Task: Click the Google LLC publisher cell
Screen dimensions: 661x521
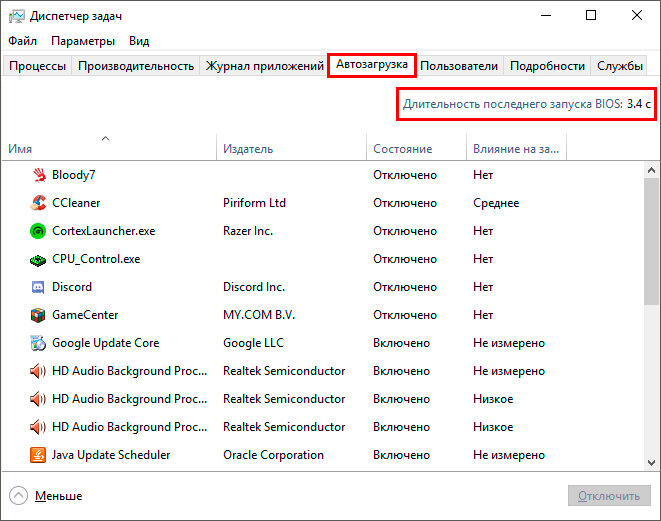Action: click(253, 343)
